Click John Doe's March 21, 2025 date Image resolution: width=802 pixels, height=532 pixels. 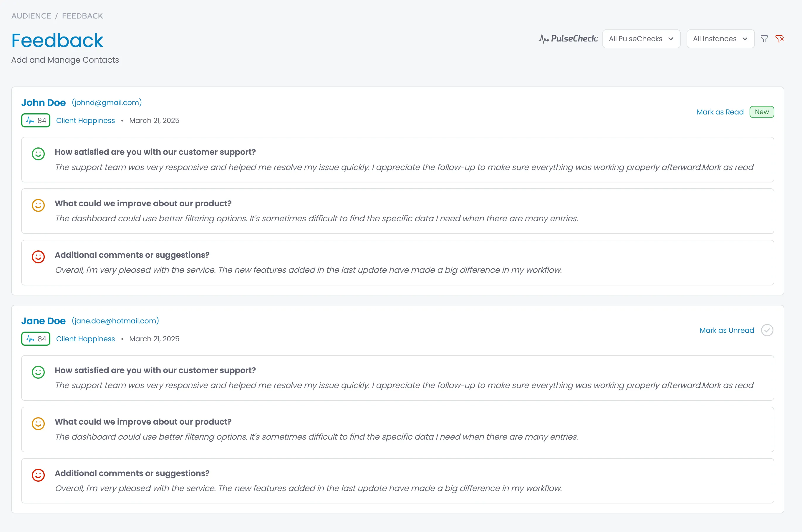click(155, 120)
